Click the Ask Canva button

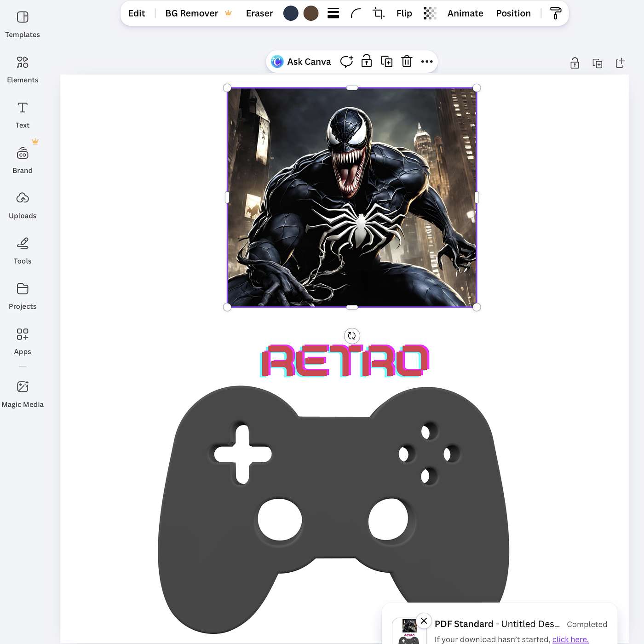[301, 62]
